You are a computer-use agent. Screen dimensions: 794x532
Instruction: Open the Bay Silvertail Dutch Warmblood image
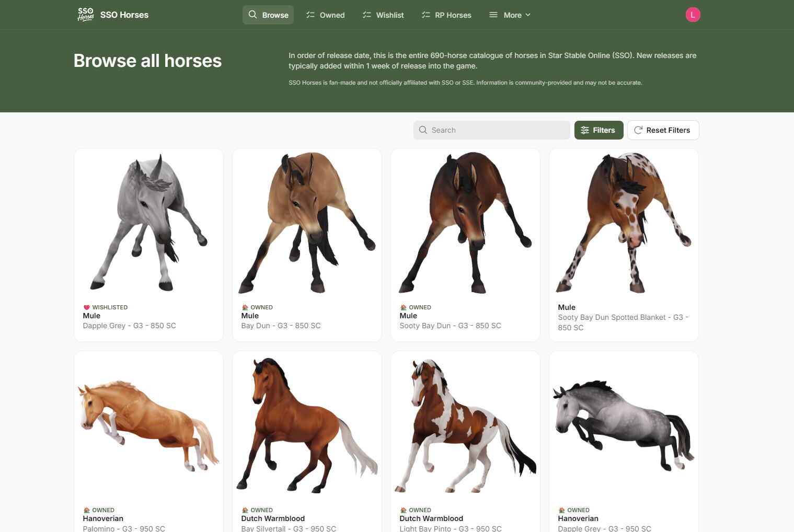(x=307, y=425)
